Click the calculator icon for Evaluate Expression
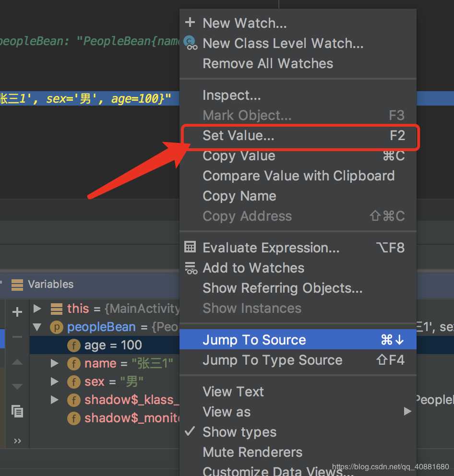Image resolution: width=454 pixels, height=476 pixels. [190, 247]
